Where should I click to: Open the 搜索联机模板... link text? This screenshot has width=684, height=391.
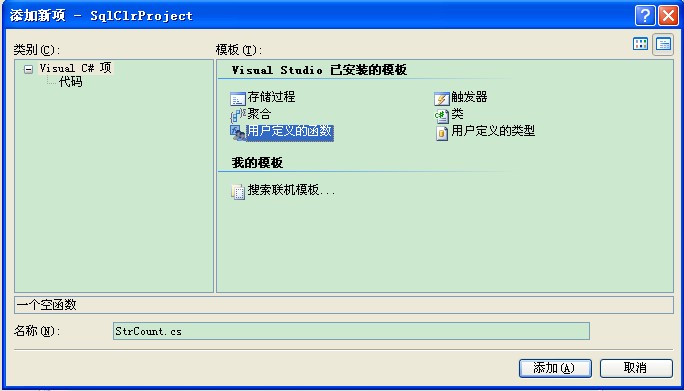click(x=291, y=190)
